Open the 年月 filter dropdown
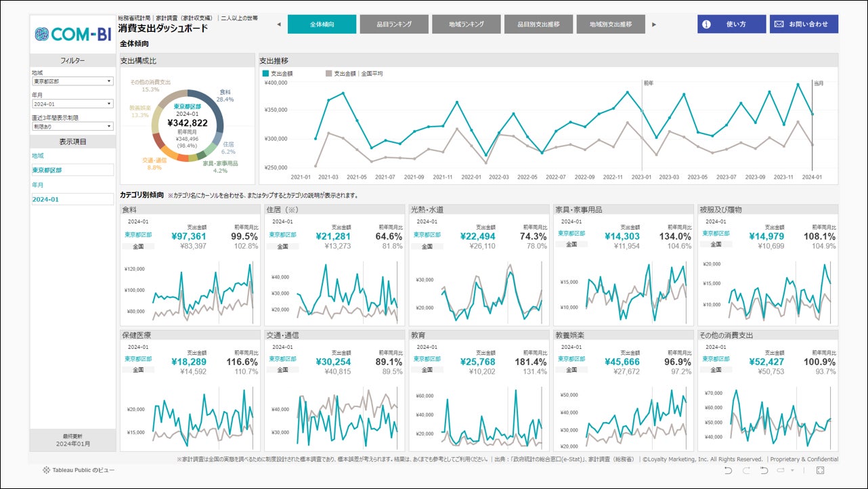Viewport: 868px width, 489px height. [72, 104]
